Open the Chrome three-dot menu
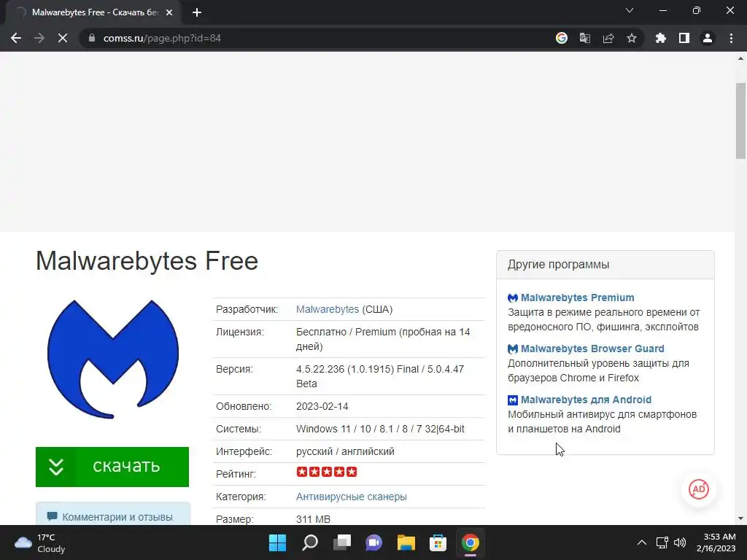Image resolution: width=747 pixels, height=560 pixels. coord(731,38)
